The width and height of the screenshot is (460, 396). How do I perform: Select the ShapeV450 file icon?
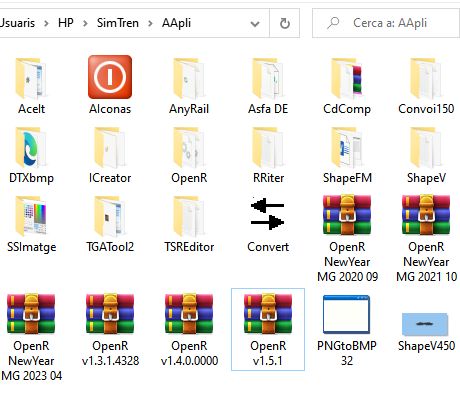(425, 324)
